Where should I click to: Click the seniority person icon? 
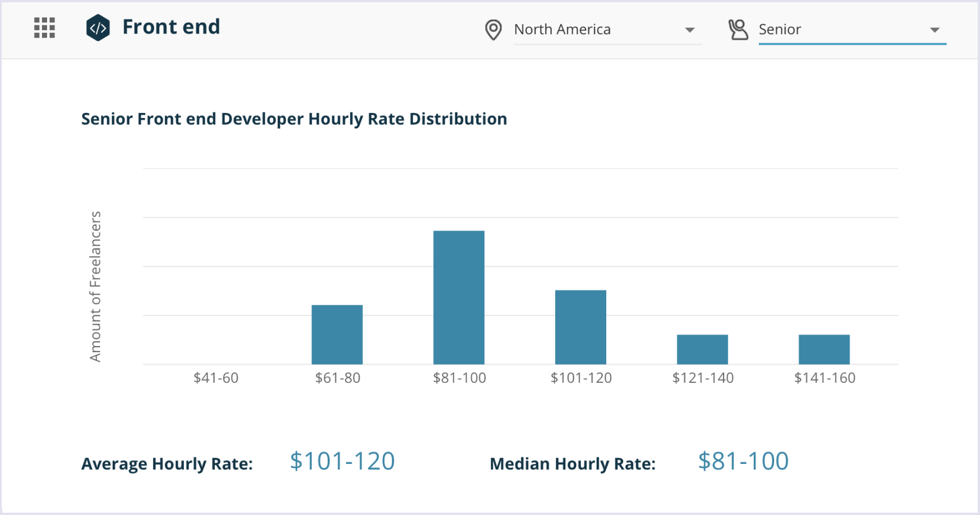[739, 29]
